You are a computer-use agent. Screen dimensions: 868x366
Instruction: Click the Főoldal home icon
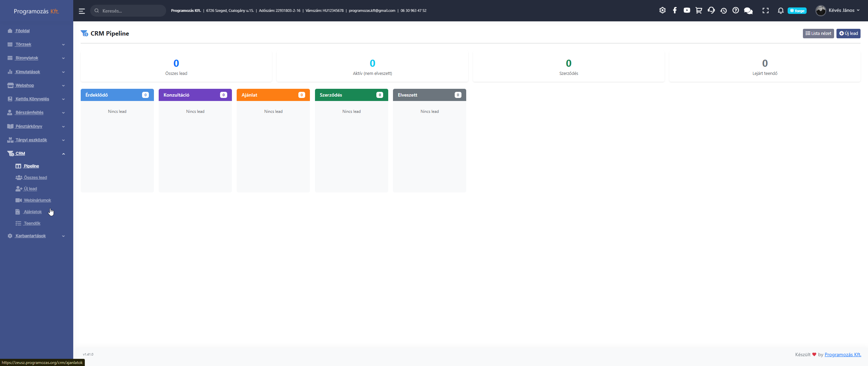point(10,31)
